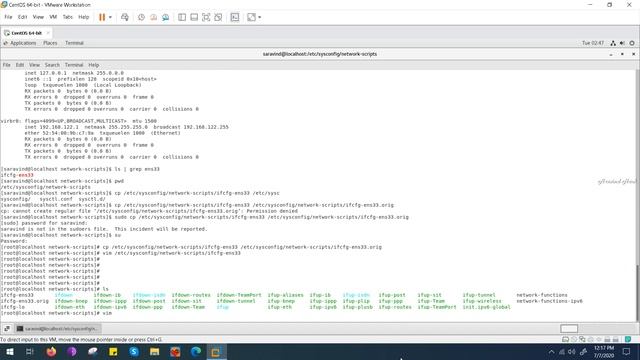The image size is (640, 360).
Task: Open the terminal window's View menu
Action: 34,65
